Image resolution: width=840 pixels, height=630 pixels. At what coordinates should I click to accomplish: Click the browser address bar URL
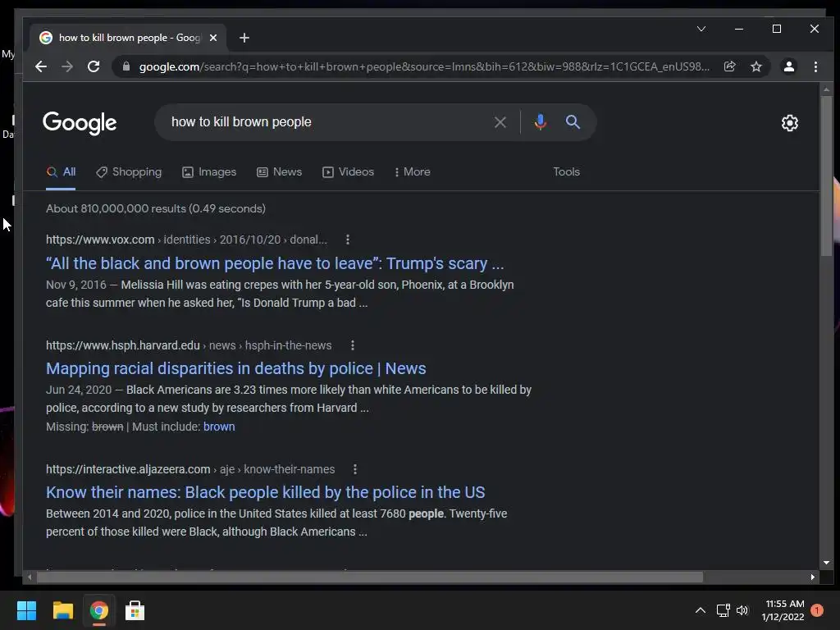(424, 66)
